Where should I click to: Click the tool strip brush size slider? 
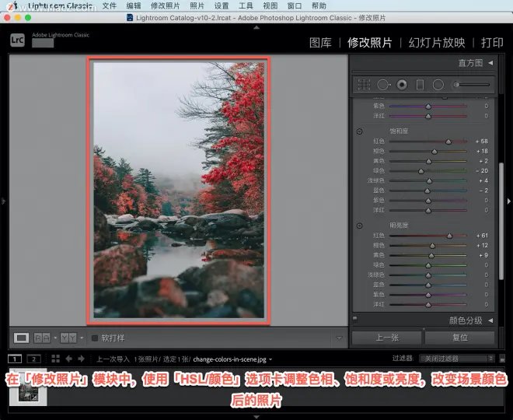click(473, 85)
